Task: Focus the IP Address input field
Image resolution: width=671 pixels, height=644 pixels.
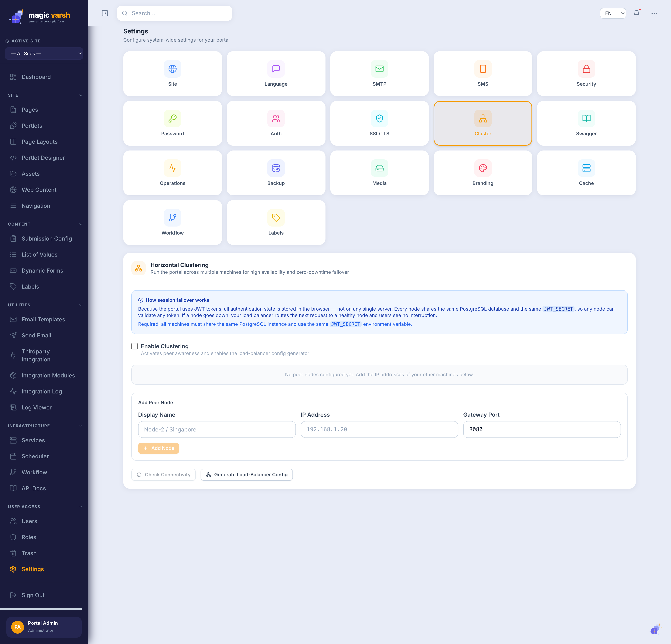Action: (379, 429)
